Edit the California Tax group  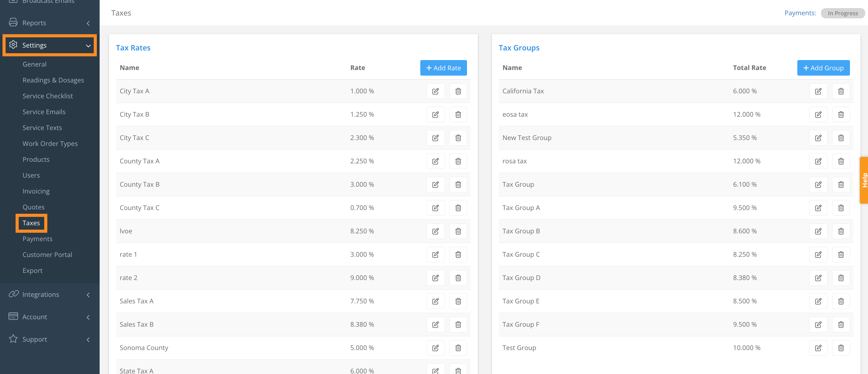(818, 91)
